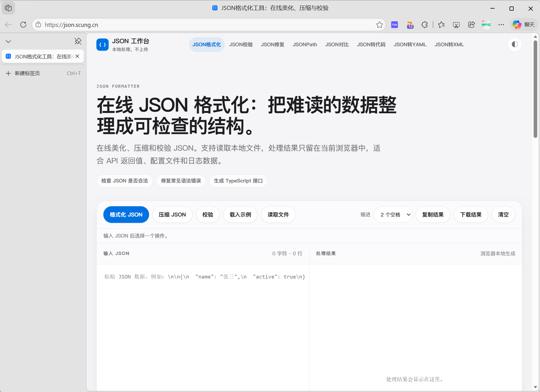Click the scrollbar down arrow
This screenshot has height=392, width=540.
[535, 387]
